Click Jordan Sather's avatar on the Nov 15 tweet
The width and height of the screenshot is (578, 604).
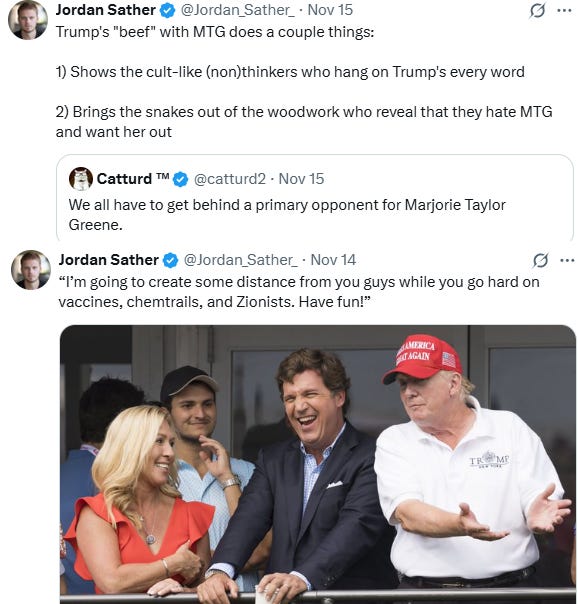28,20
